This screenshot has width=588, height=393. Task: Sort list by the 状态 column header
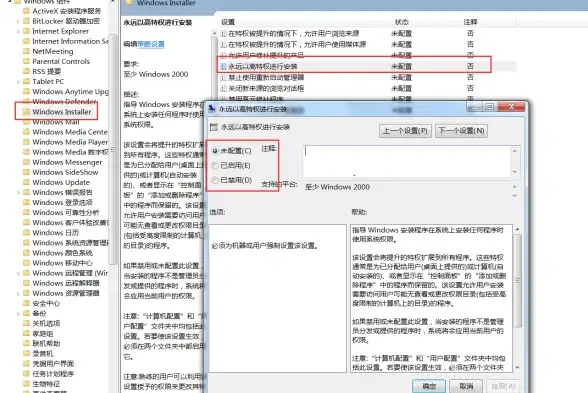(x=402, y=22)
